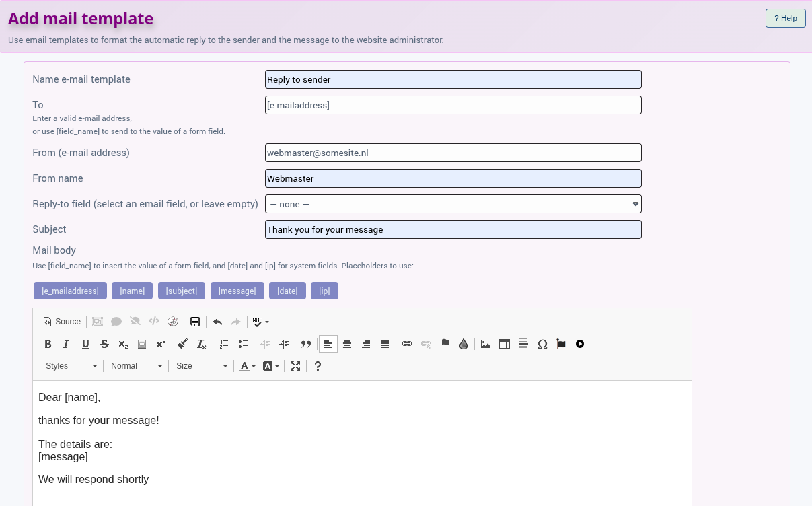Insert a bulleted list
812x506 pixels.
click(x=244, y=344)
